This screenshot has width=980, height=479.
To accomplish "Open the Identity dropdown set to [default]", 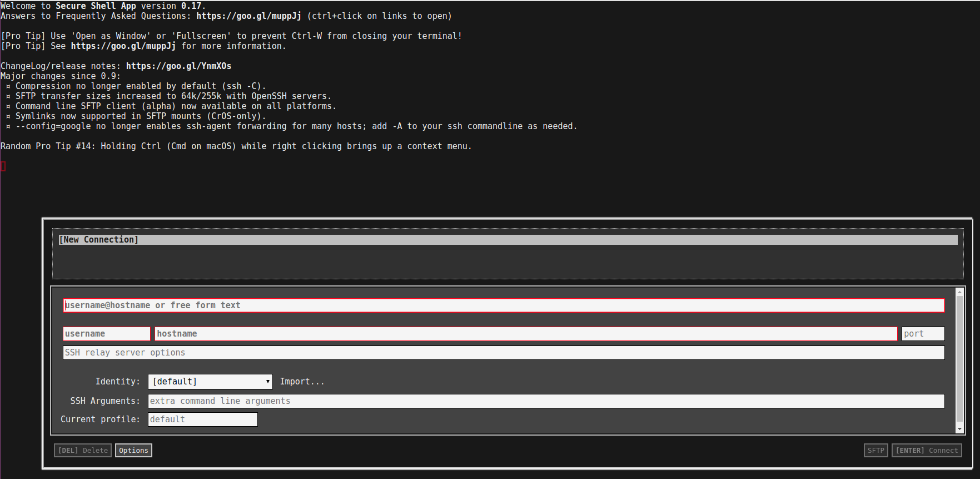I will [x=210, y=382].
